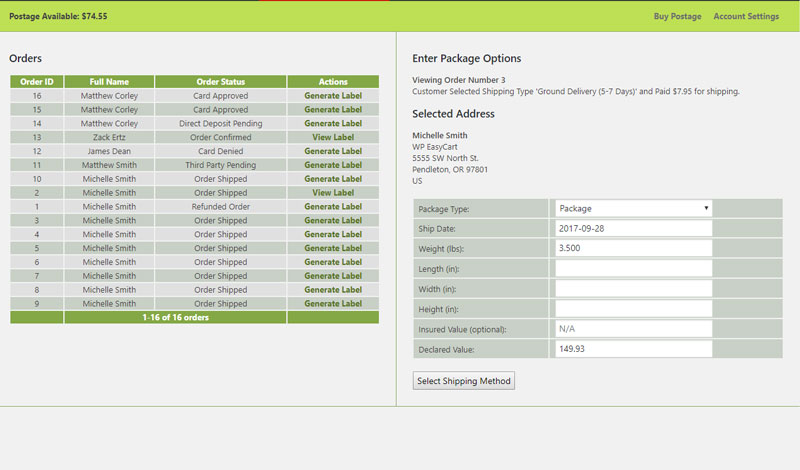Generate label for order 3
800x470 pixels.
333,220
